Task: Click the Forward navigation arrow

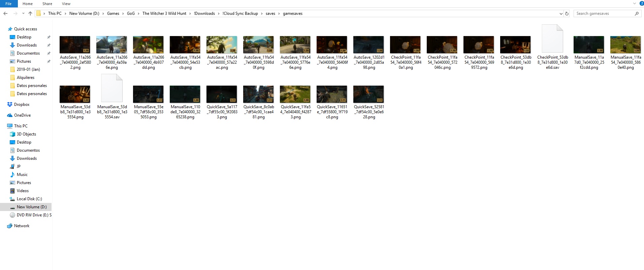Action: point(15,13)
